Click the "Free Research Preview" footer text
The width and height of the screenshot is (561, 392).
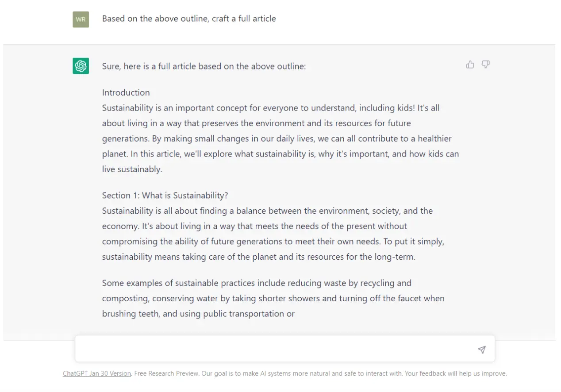coord(167,373)
